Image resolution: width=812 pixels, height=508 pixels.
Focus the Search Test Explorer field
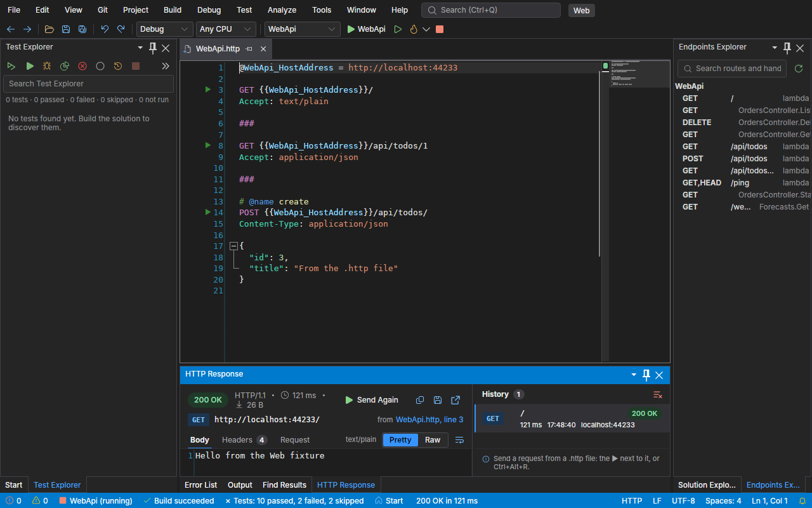(88, 84)
